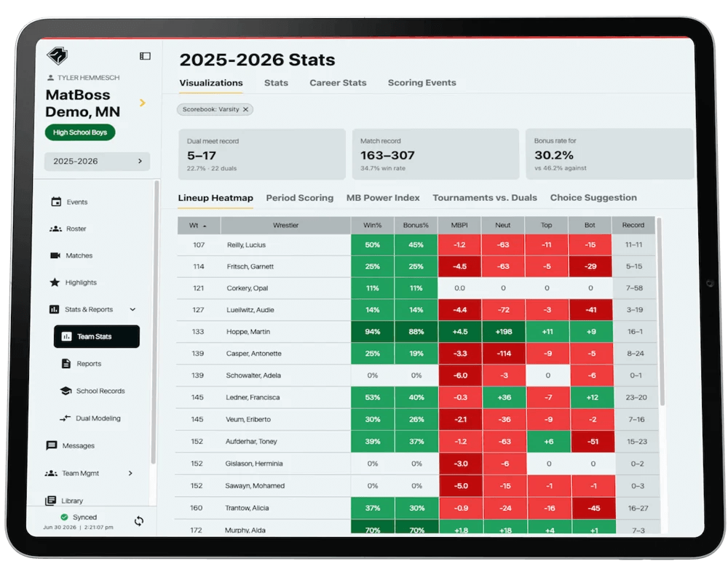Click wrestler name Ledner, Francisca

(x=253, y=397)
